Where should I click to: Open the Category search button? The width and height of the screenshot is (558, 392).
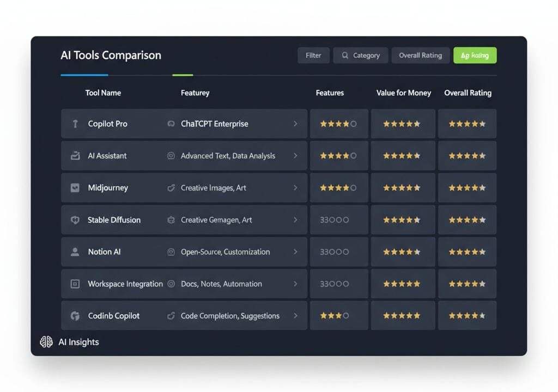click(361, 56)
